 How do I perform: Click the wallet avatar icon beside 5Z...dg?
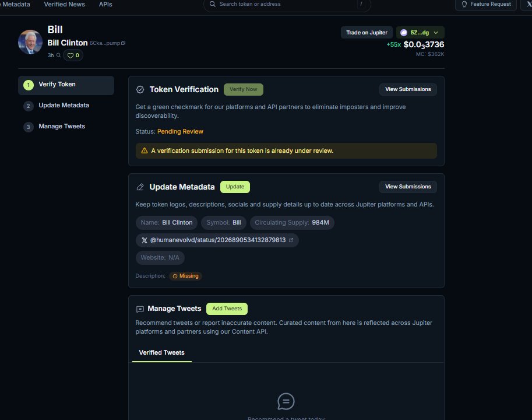click(404, 33)
